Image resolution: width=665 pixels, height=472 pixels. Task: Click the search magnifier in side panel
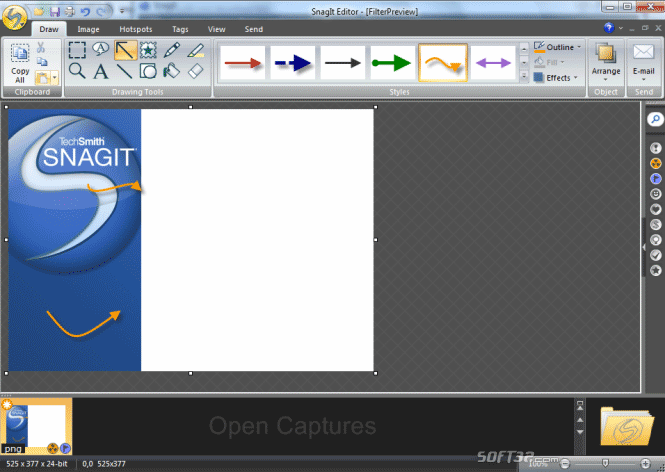[x=656, y=119]
